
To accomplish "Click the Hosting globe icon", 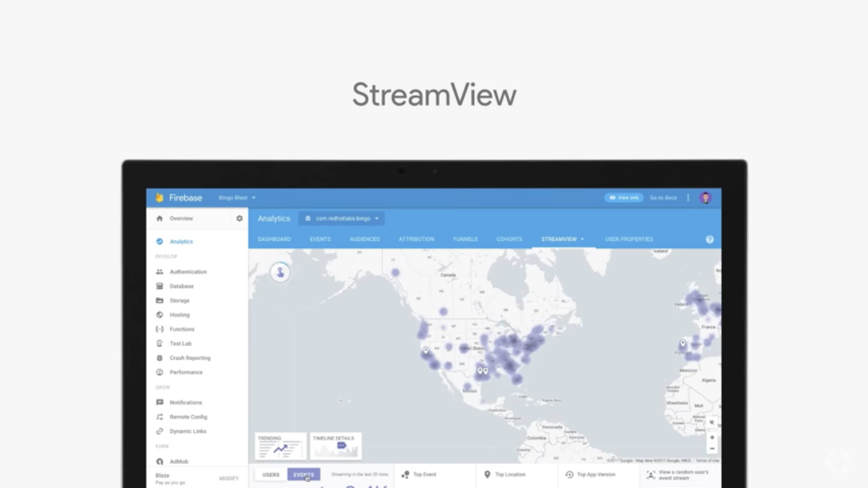I will coord(159,315).
